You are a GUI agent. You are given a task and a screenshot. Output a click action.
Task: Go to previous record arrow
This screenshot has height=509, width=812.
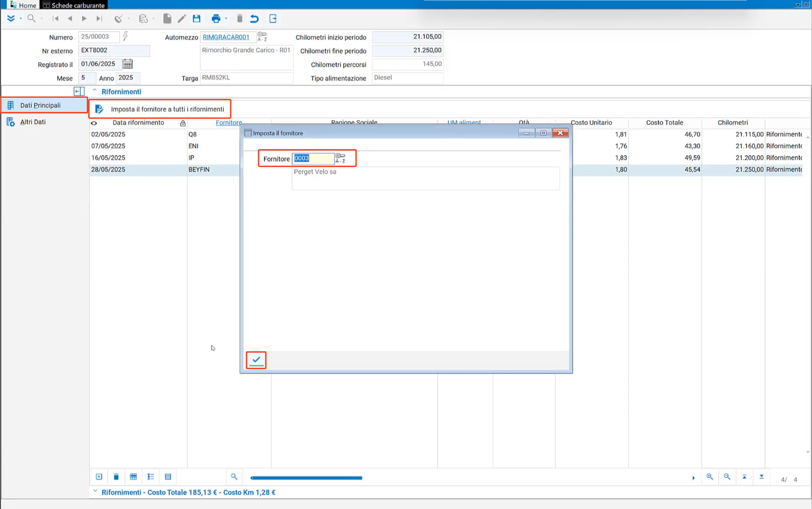[x=70, y=19]
